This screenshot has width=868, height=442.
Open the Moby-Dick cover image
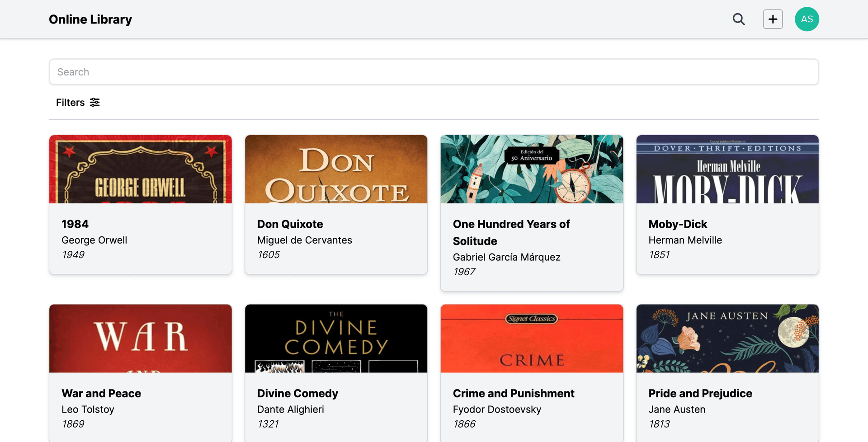[728, 169]
